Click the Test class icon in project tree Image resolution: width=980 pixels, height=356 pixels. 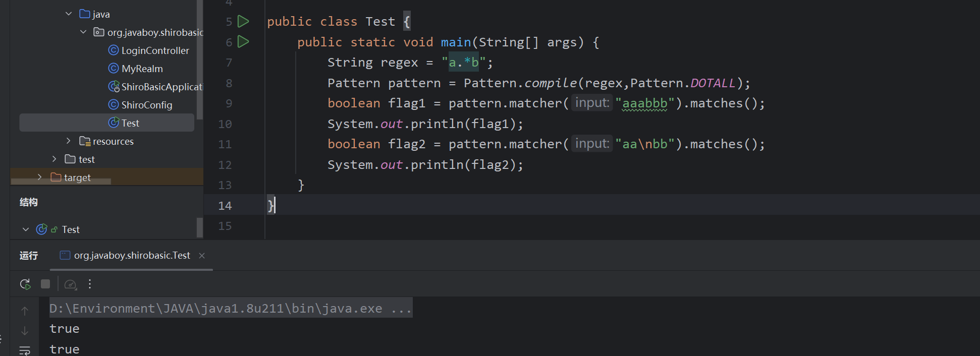[114, 123]
